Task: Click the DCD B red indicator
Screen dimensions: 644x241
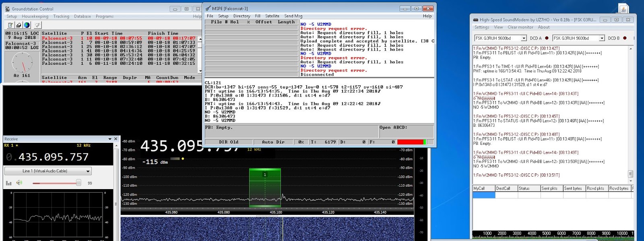Action: click(625, 38)
